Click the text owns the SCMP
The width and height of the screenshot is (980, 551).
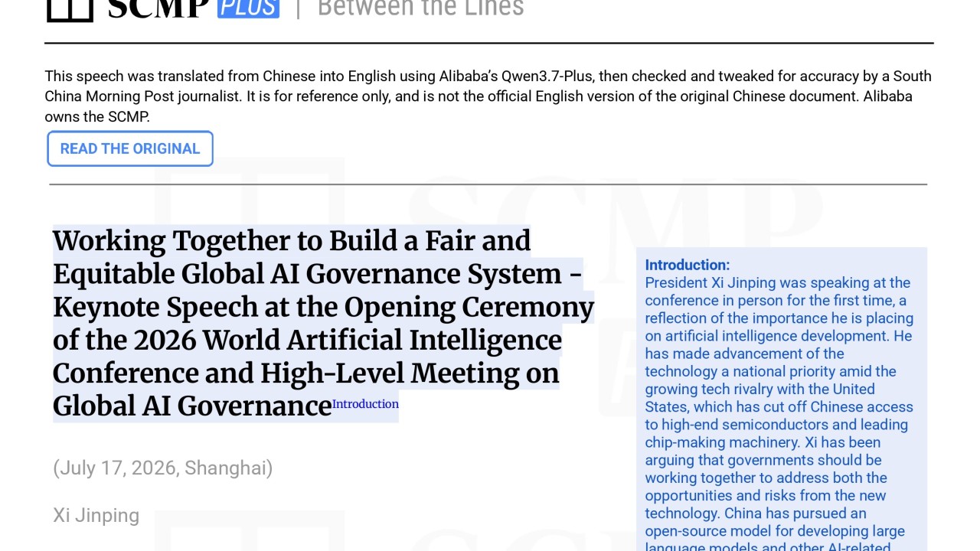click(x=97, y=116)
